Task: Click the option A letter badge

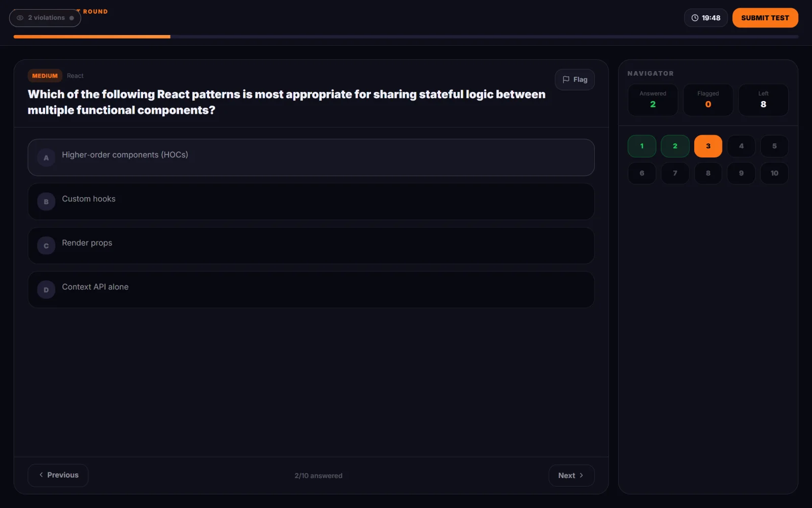Action: coord(46,157)
